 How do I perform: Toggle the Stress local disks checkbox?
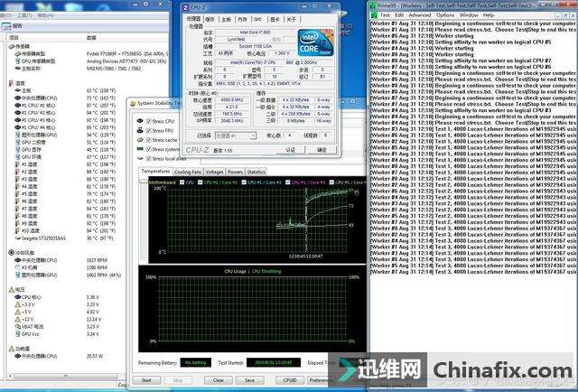pyautogui.click(x=148, y=159)
